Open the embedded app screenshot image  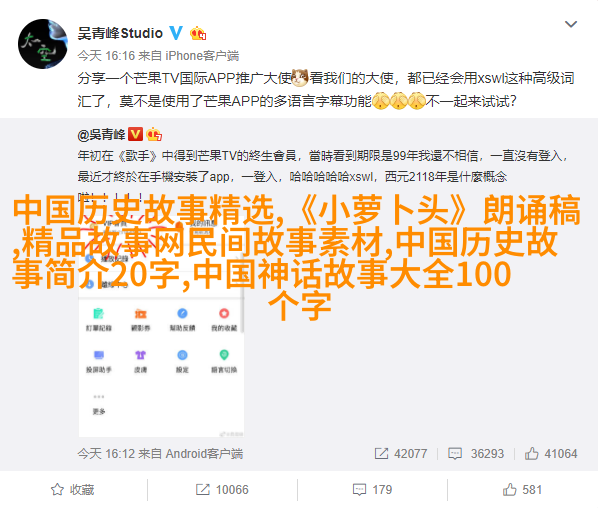(161, 317)
